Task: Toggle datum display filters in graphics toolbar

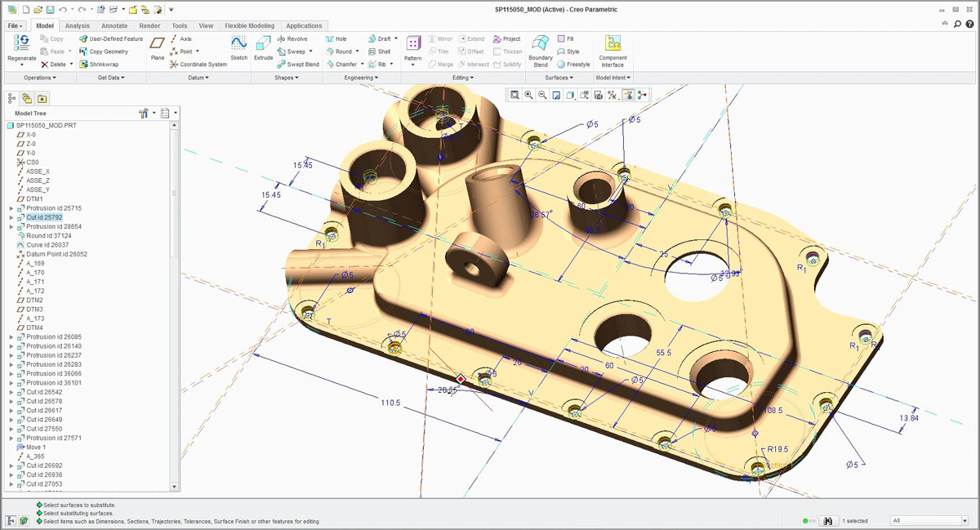Action: (612, 95)
